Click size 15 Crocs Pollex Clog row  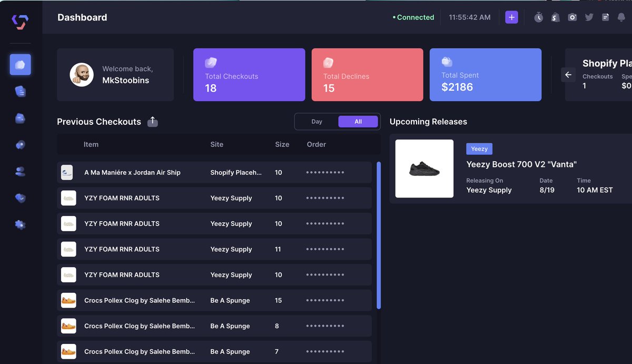coord(214,300)
